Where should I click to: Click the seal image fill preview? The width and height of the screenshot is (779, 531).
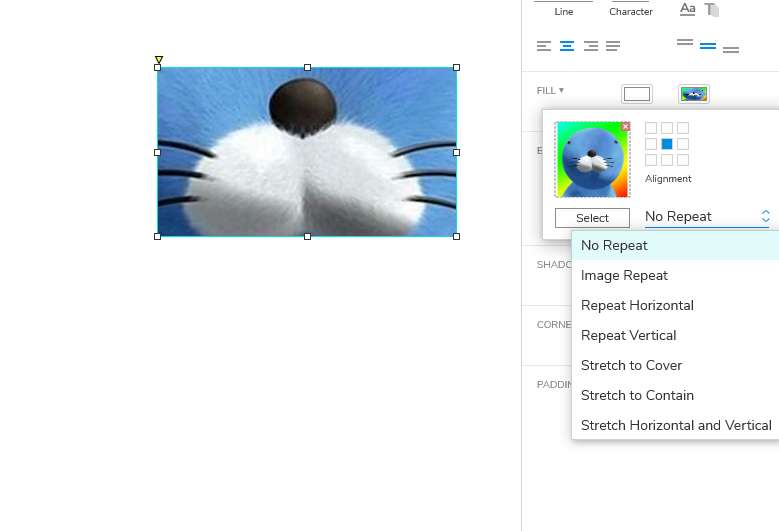click(x=592, y=159)
